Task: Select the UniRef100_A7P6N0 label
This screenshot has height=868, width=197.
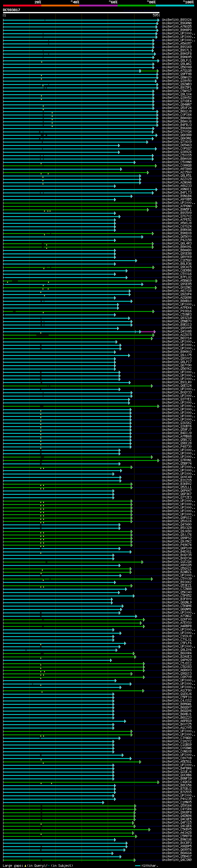Action: (177, 206)
